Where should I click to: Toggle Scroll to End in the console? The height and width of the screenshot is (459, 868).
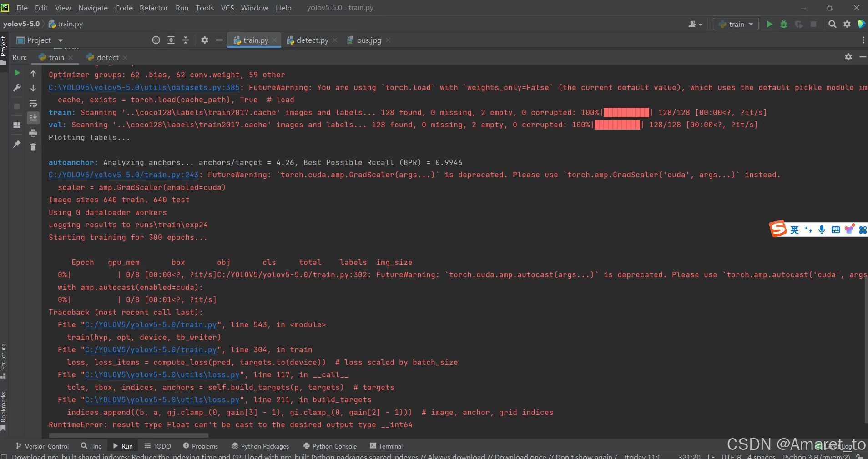(x=33, y=118)
